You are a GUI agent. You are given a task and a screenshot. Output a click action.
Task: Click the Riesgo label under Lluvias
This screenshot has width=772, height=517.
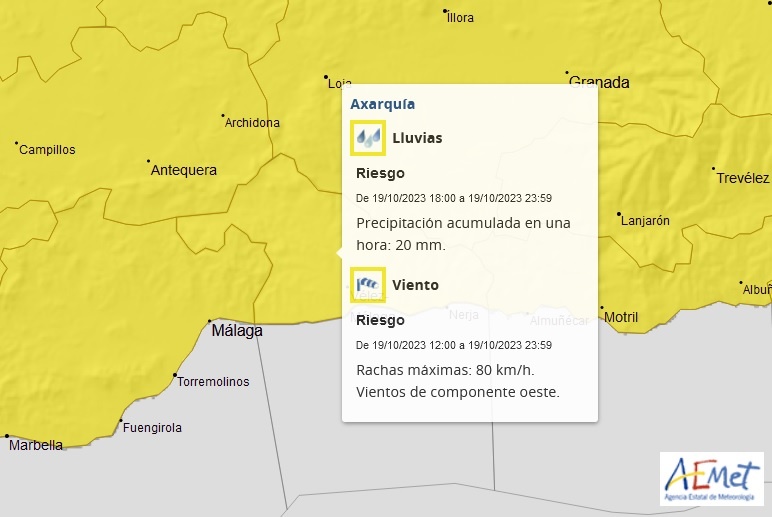380,173
